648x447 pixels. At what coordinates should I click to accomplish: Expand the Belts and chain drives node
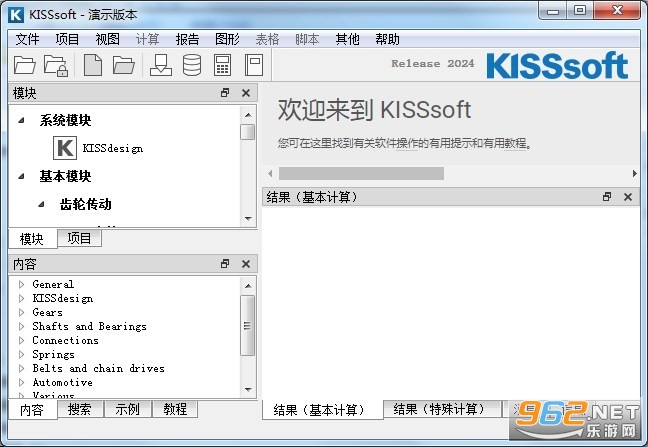[x=21, y=368]
